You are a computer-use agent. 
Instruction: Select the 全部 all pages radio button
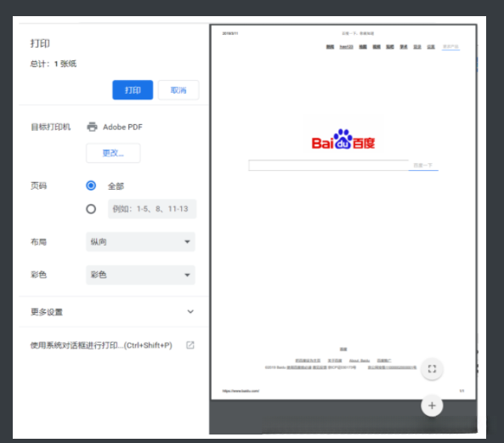91,185
